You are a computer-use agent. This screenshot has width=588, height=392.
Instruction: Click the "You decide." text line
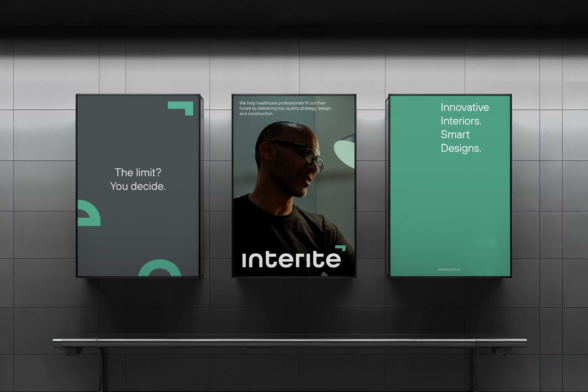click(138, 186)
